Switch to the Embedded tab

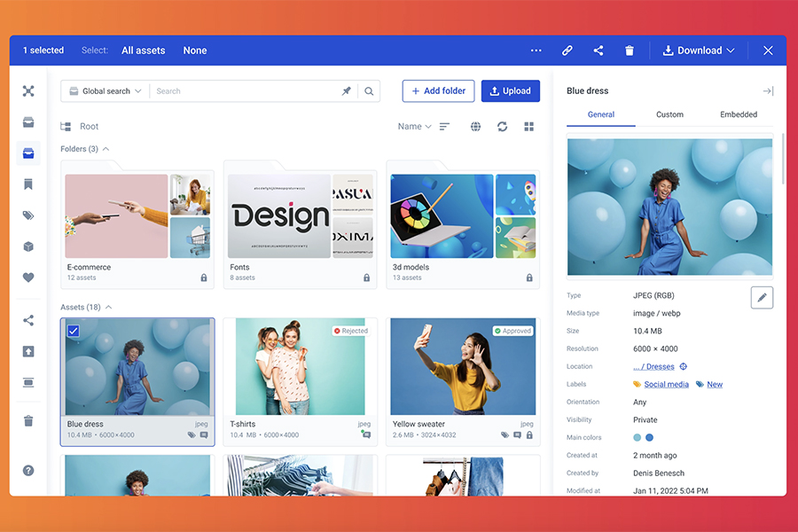click(739, 114)
